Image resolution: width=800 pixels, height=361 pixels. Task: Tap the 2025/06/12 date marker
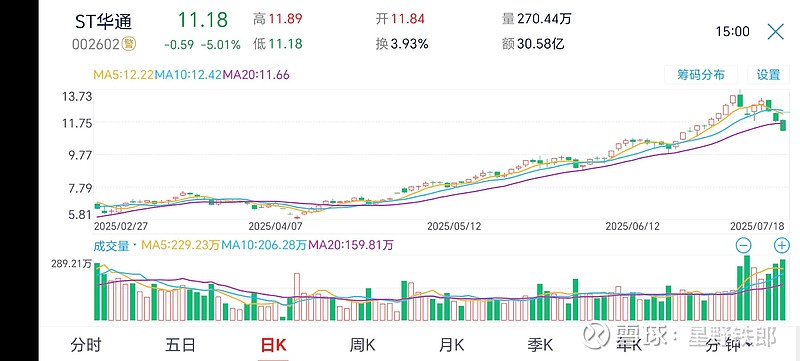(632, 226)
